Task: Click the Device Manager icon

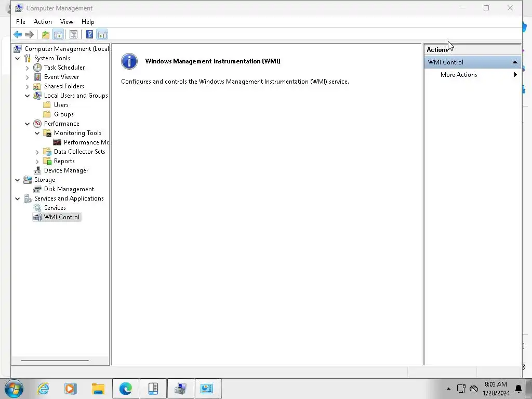Action: click(37, 170)
